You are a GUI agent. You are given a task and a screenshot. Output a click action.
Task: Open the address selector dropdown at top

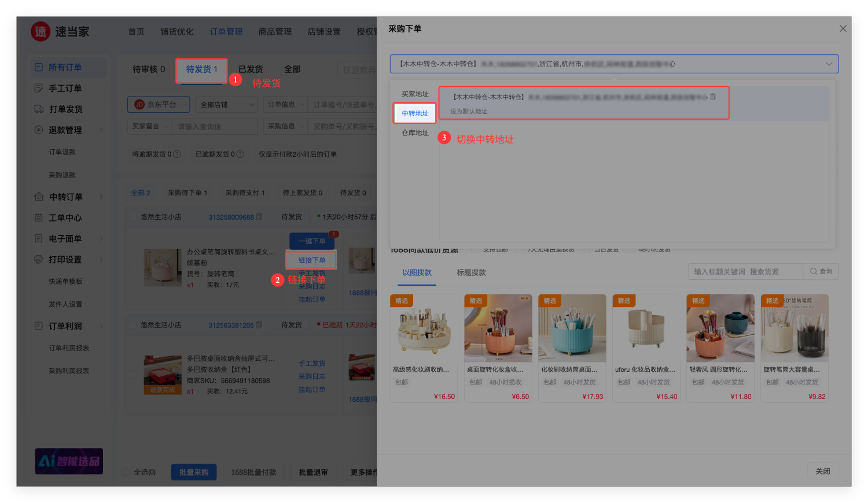[x=614, y=64]
